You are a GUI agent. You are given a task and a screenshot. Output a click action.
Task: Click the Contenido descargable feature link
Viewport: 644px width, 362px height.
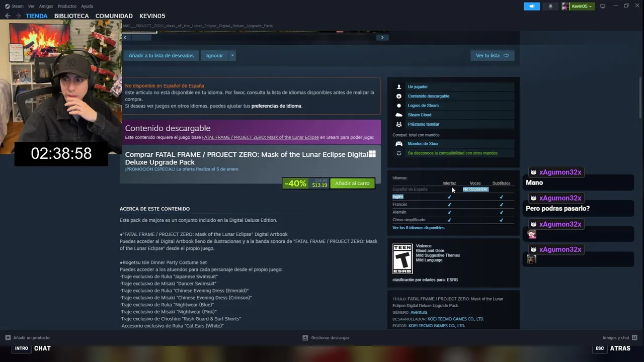429,96
